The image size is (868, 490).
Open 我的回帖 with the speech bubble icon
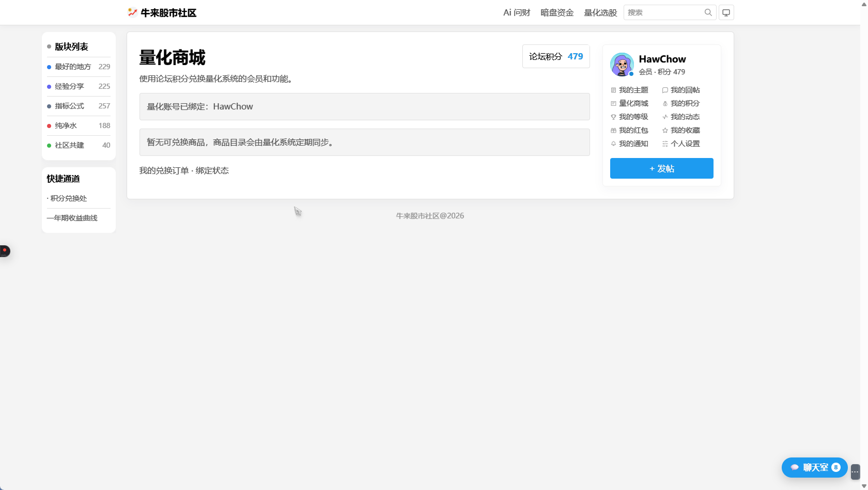tap(681, 90)
